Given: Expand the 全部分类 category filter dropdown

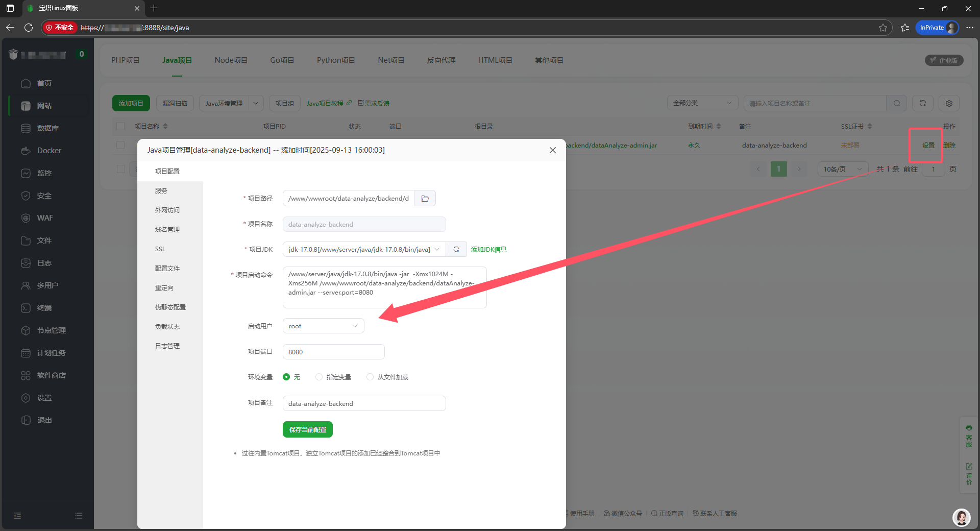Looking at the screenshot, I should coord(702,103).
